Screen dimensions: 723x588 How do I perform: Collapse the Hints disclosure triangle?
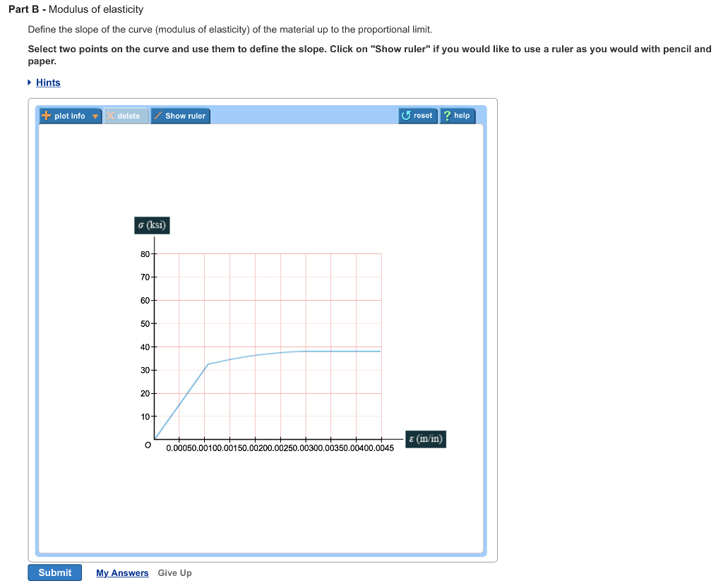point(30,83)
